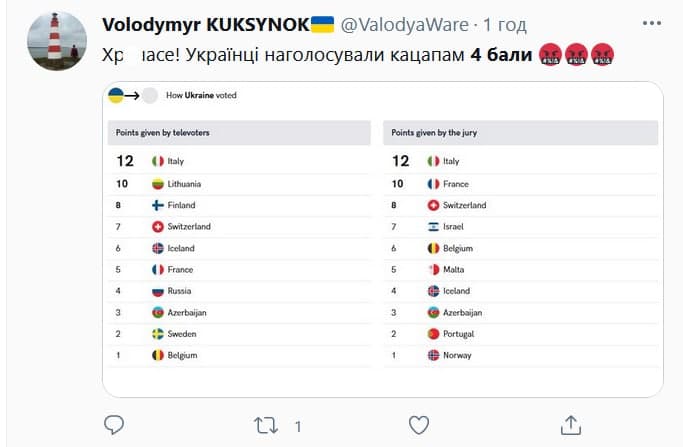Retweet this post
Screen dimensions: 683x447
pyautogui.click(x=266, y=424)
